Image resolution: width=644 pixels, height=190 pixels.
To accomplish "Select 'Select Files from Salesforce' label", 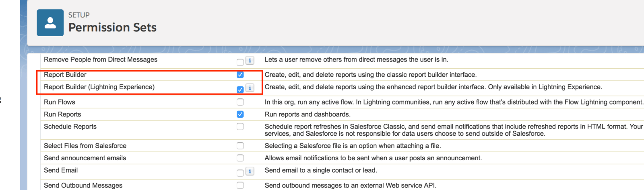I will (85, 146).
